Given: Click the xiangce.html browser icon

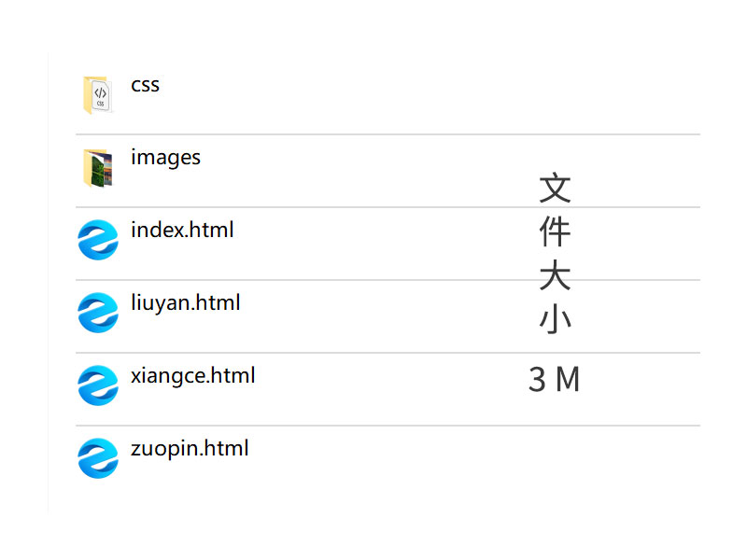Looking at the screenshot, I should [x=97, y=385].
